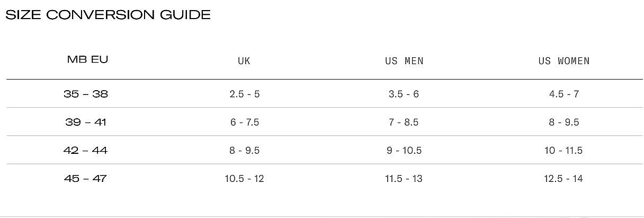The width and height of the screenshot is (644, 218).
Task: Select the UK column header
Action: [244, 61]
